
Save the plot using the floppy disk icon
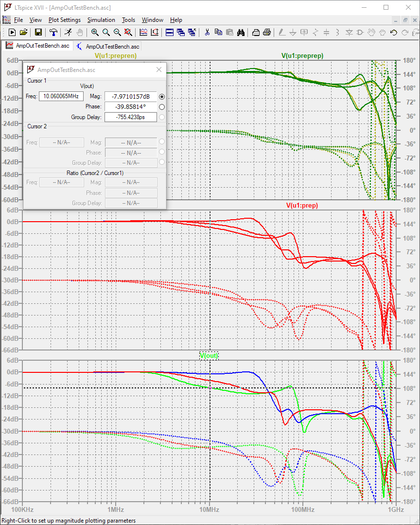click(38, 33)
